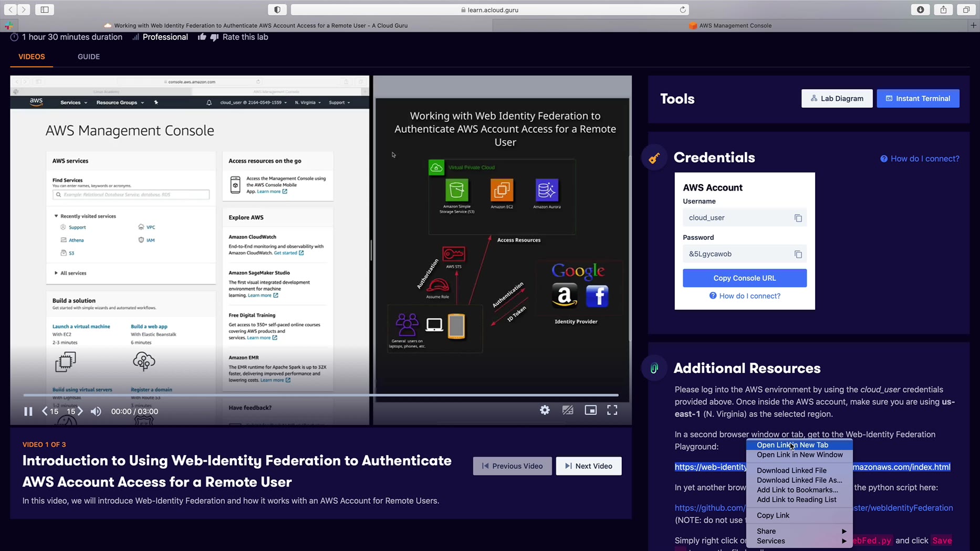The height and width of the screenshot is (551, 980).
Task: Open the video settings gear
Action: pos(545,410)
